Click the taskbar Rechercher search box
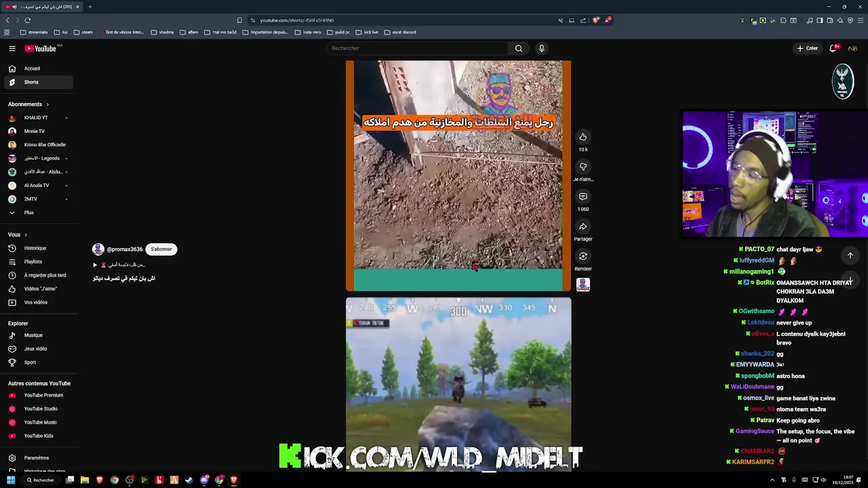The width and height of the screenshot is (868, 488). click(41, 480)
